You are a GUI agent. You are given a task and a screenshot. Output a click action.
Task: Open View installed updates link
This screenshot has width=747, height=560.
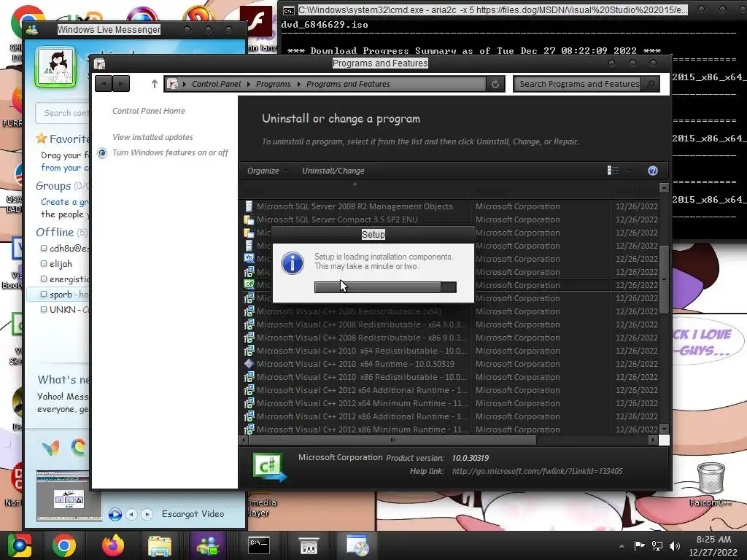coord(152,137)
